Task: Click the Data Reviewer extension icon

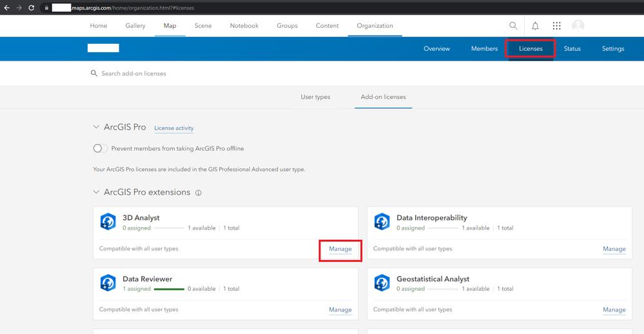Action: (108, 283)
